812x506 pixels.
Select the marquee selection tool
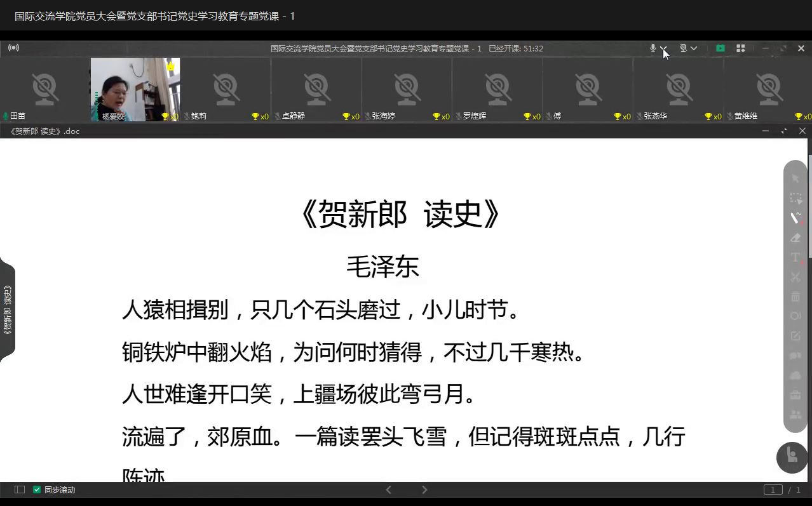795,198
